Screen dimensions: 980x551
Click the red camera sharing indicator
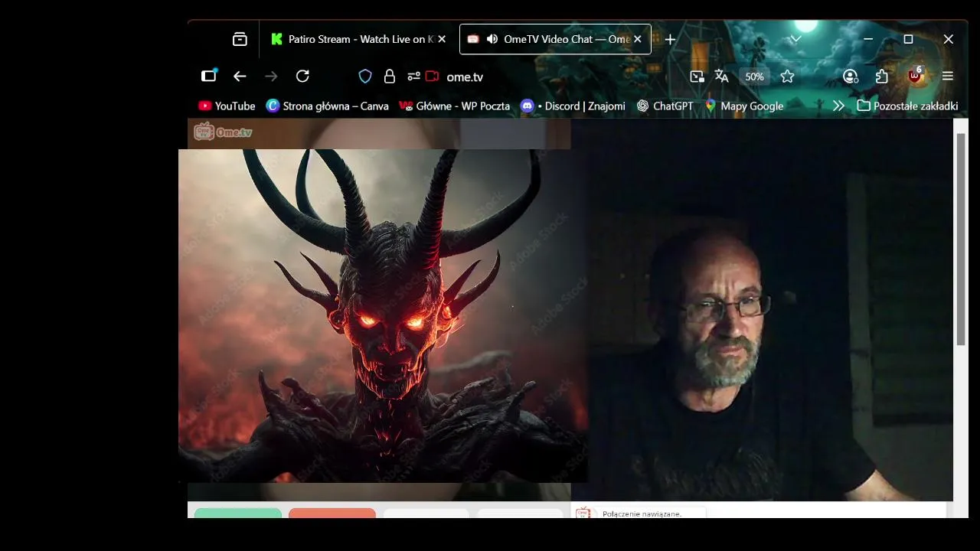tap(432, 77)
